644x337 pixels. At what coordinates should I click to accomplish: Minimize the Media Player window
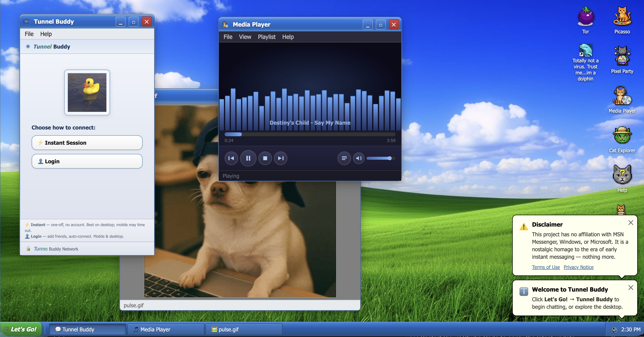367,25
